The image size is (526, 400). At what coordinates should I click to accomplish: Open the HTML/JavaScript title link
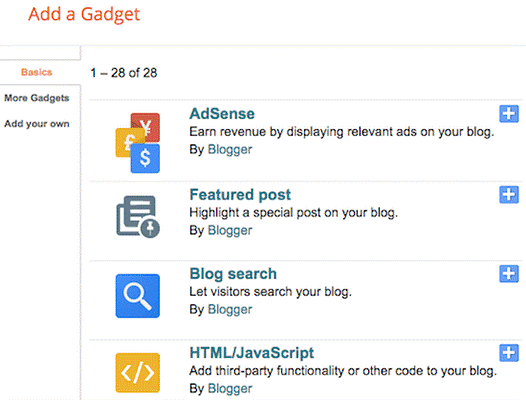coord(252,353)
